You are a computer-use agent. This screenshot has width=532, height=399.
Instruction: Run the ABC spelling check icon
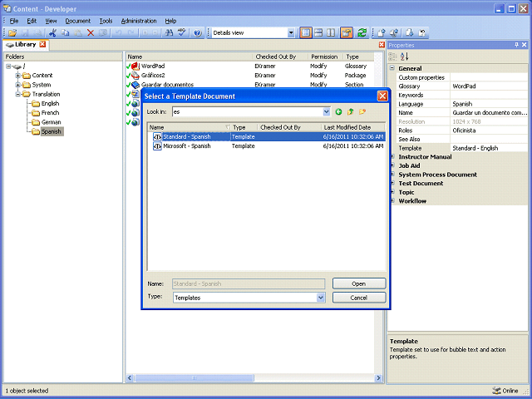(182, 32)
